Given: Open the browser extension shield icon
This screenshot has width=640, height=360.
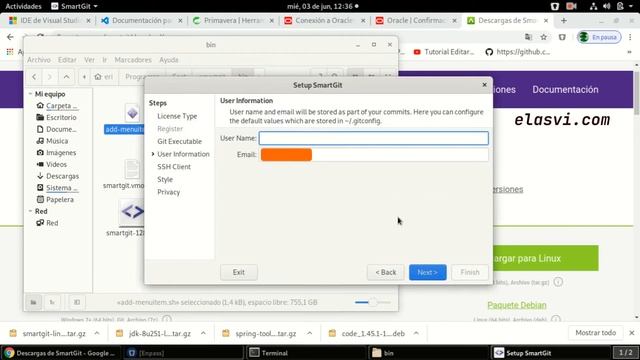Looking at the screenshot, I should [x=562, y=37].
